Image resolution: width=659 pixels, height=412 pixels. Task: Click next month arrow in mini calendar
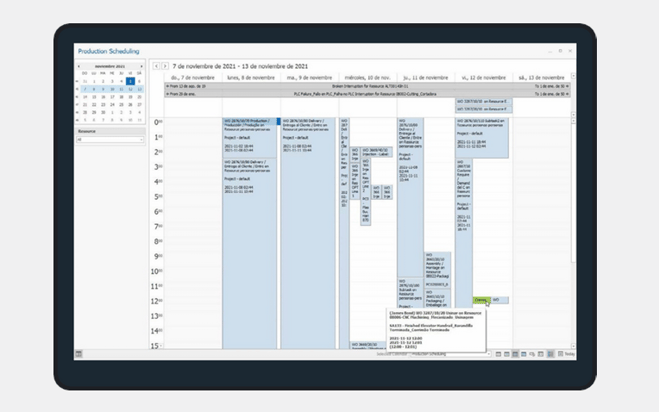tap(143, 66)
